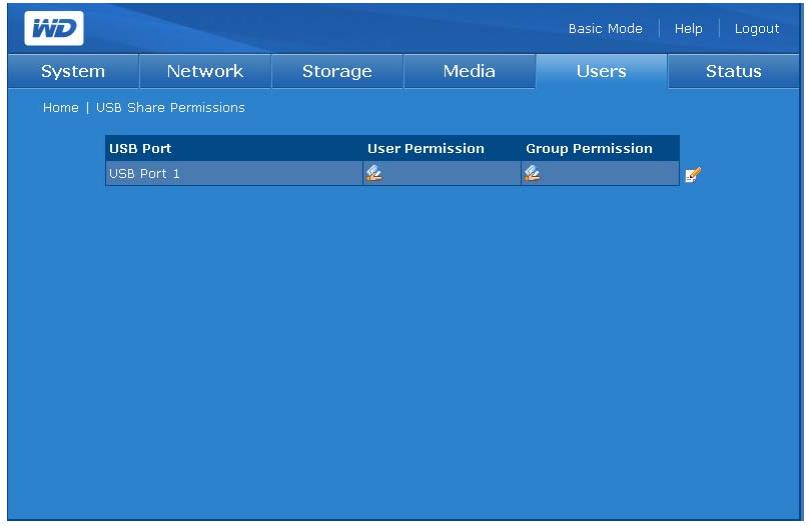Open Group Permission icon for USB Port 1

pos(532,173)
